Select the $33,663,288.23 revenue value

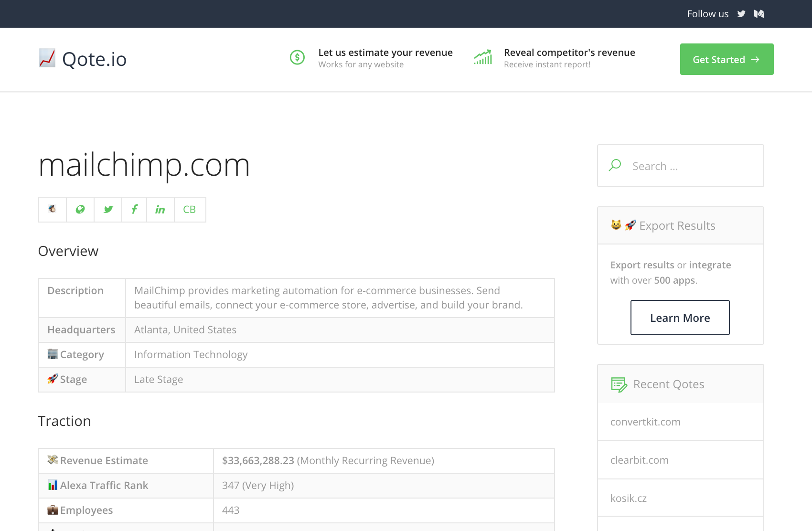point(258,461)
